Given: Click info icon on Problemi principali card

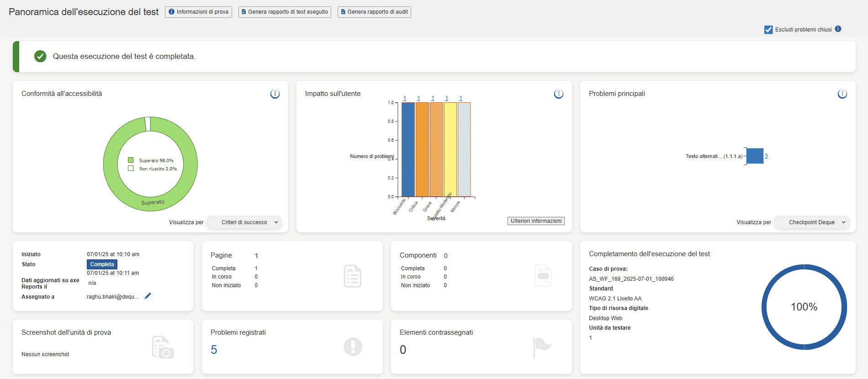Looking at the screenshot, I should (x=842, y=94).
